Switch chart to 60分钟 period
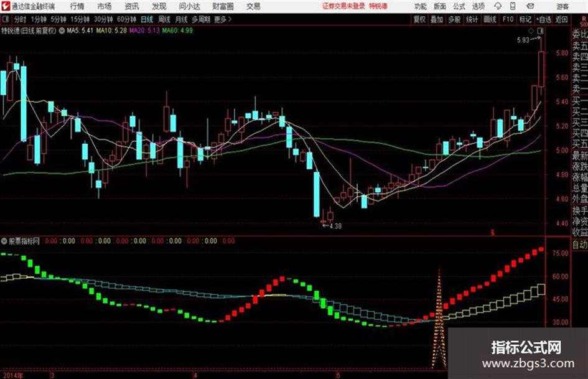Viewport: 588px width, 379px height. 126,19
